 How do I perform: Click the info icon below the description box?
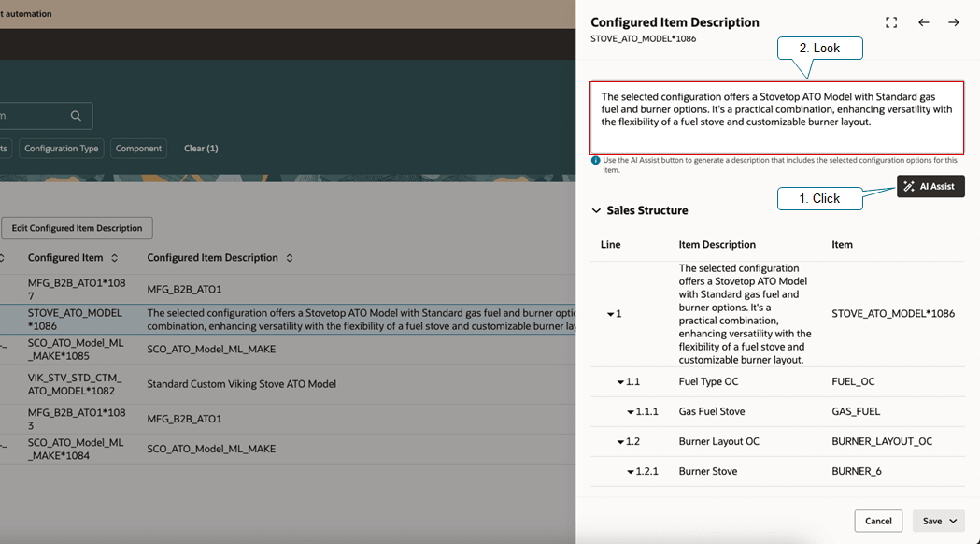click(595, 160)
